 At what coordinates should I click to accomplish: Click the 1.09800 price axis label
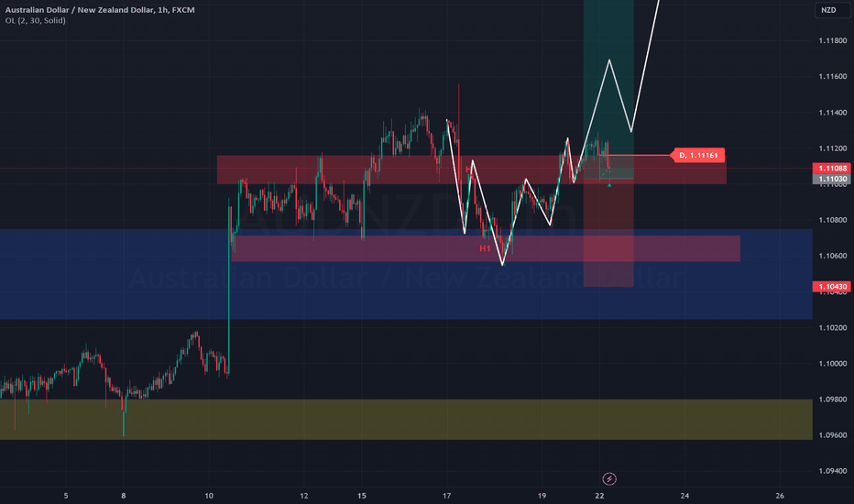[833, 400]
